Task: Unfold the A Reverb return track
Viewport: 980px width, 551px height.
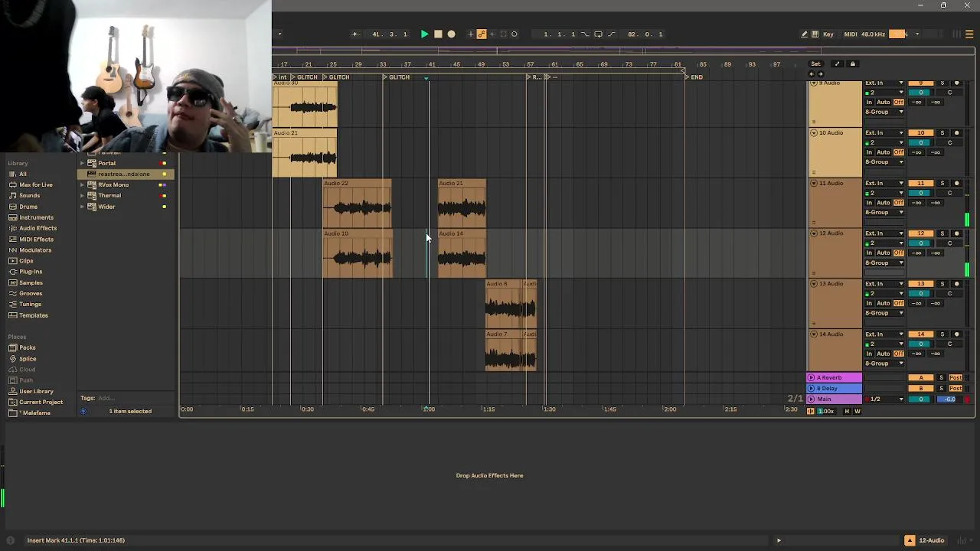Action: click(812, 378)
